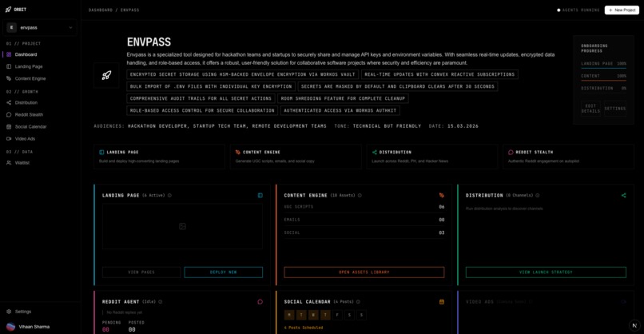The width and height of the screenshot is (644, 334).
Task: Click Edit Details in onboarding panel
Action: coord(590,109)
